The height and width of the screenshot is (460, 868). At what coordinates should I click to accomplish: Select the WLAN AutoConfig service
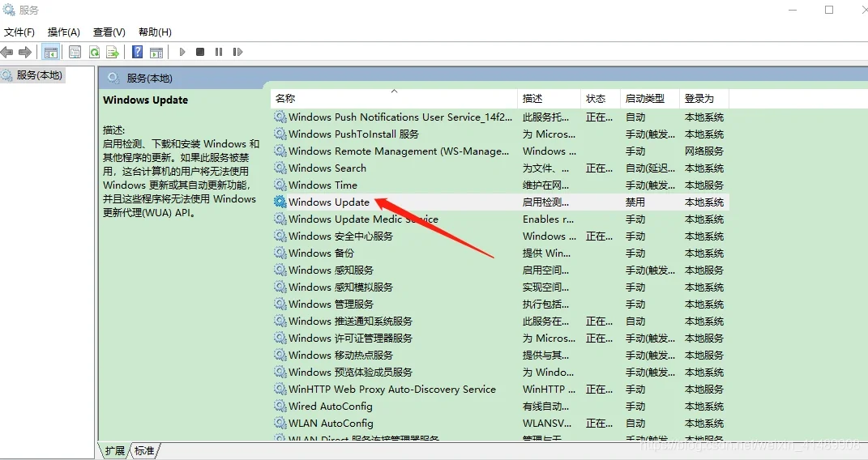[x=500, y=424]
